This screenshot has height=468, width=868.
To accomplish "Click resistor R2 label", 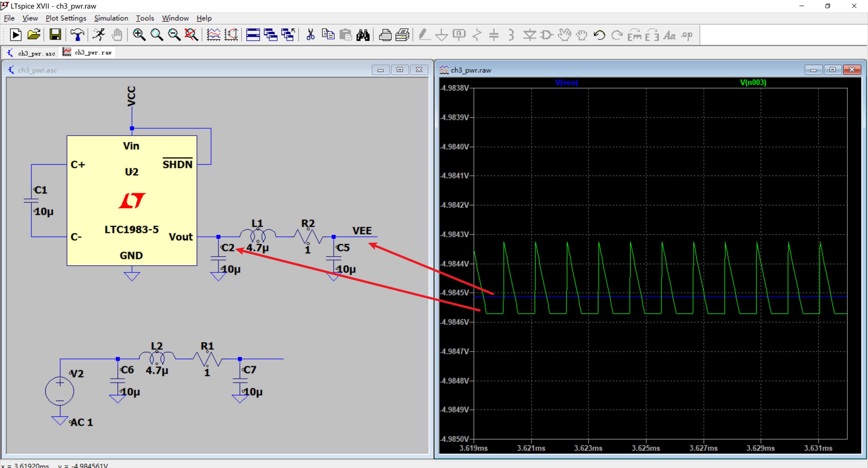I will 308,223.
